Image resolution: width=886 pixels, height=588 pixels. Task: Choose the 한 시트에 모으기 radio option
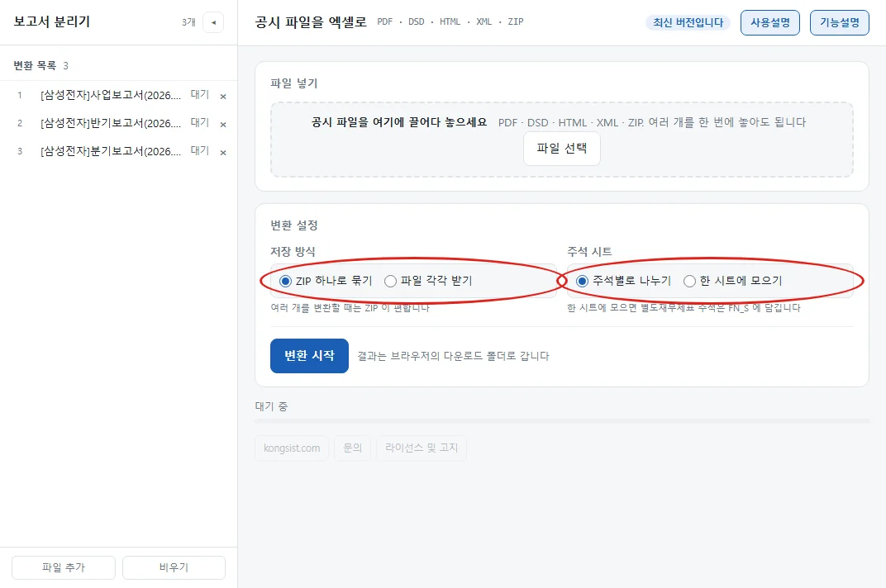point(689,281)
